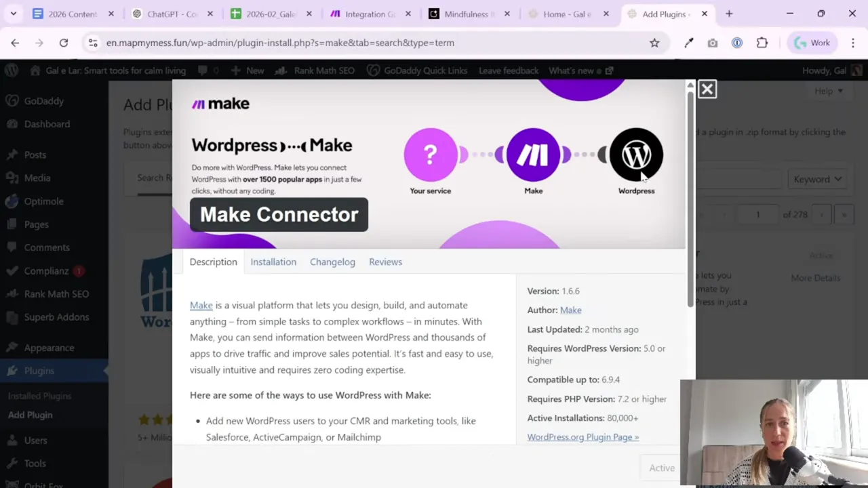Open More Details on background plugin card
This screenshot has width=868, height=488.
pos(815,278)
